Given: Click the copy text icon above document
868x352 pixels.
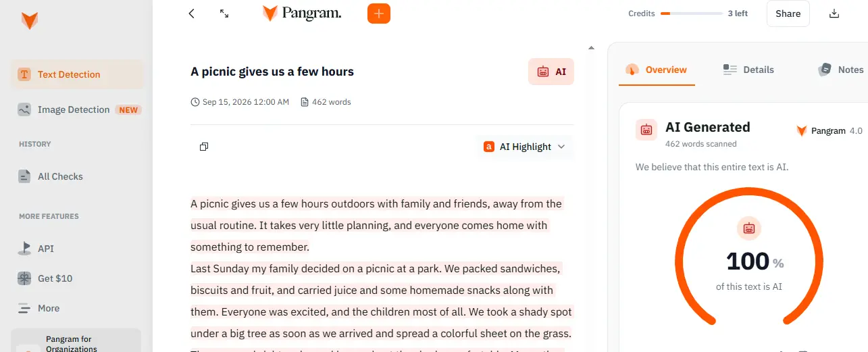Looking at the screenshot, I should 204,147.
